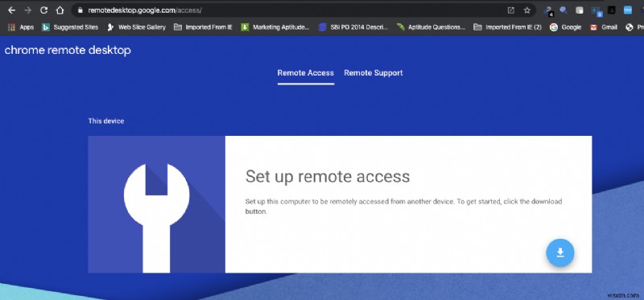Reload the page with the refresh icon

pos(44,10)
